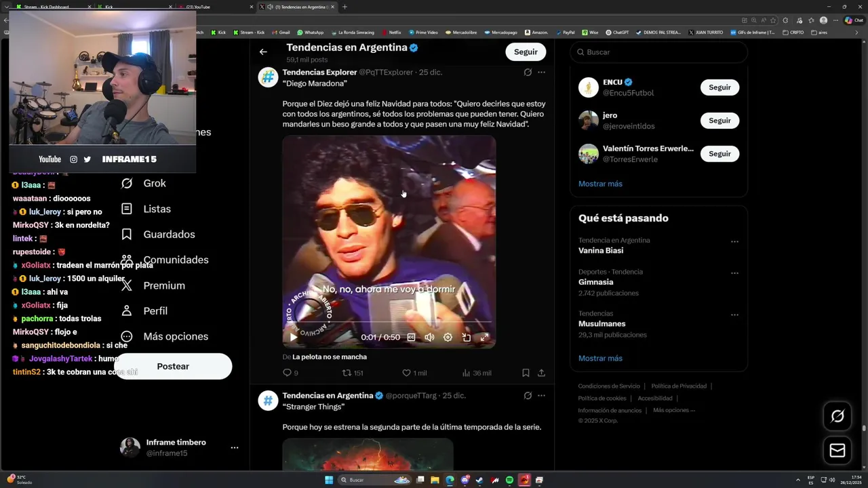Open the WhatsApp bookmark

pyautogui.click(x=311, y=32)
